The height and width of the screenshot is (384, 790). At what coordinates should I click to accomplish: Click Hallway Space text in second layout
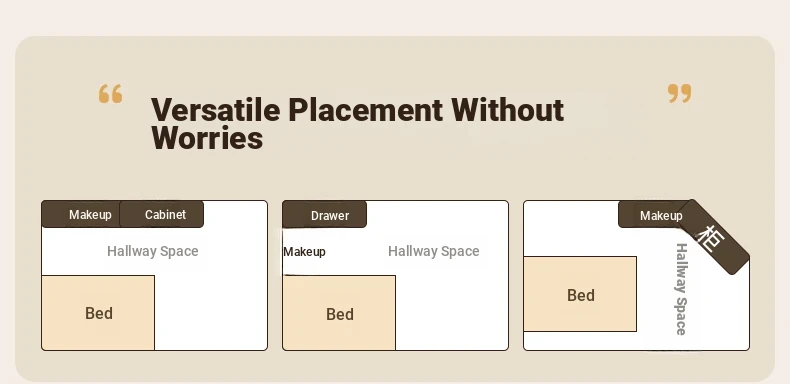tap(434, 251)
